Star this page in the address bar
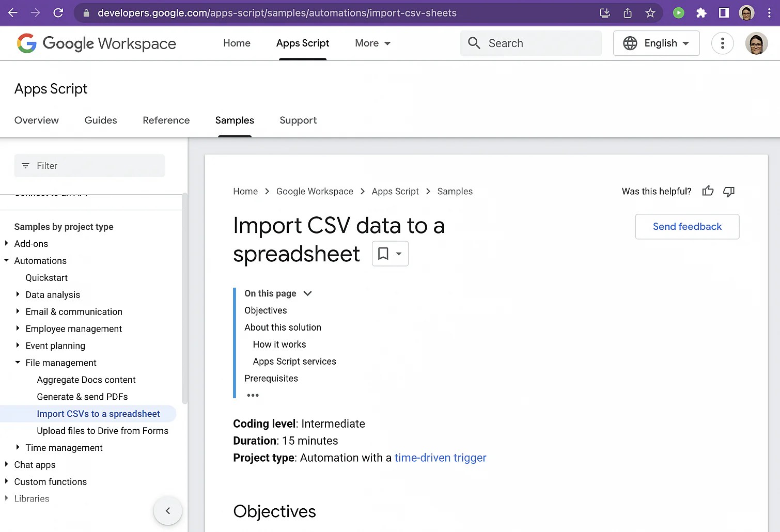 click(x=650, y=13)
